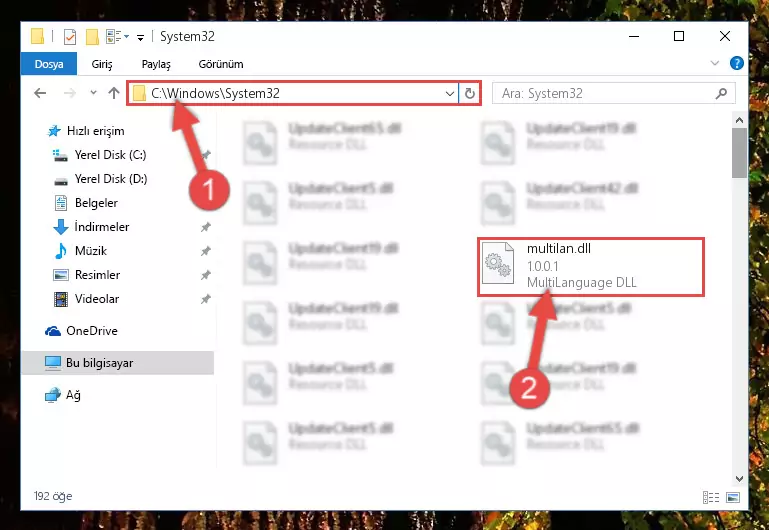This screenshot has width=769, height=530.
Task: Go up one folder level arrow
Action: click(114, 93)
